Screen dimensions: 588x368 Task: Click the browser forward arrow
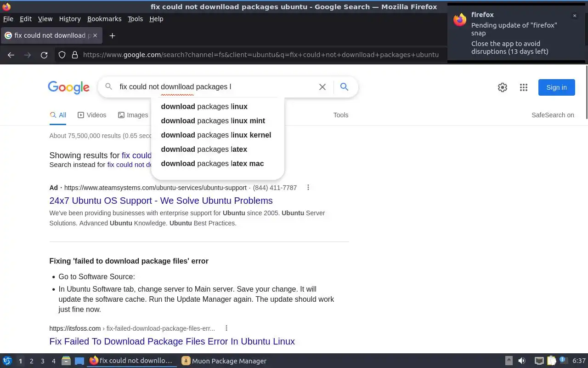click(x=28, y=55)
